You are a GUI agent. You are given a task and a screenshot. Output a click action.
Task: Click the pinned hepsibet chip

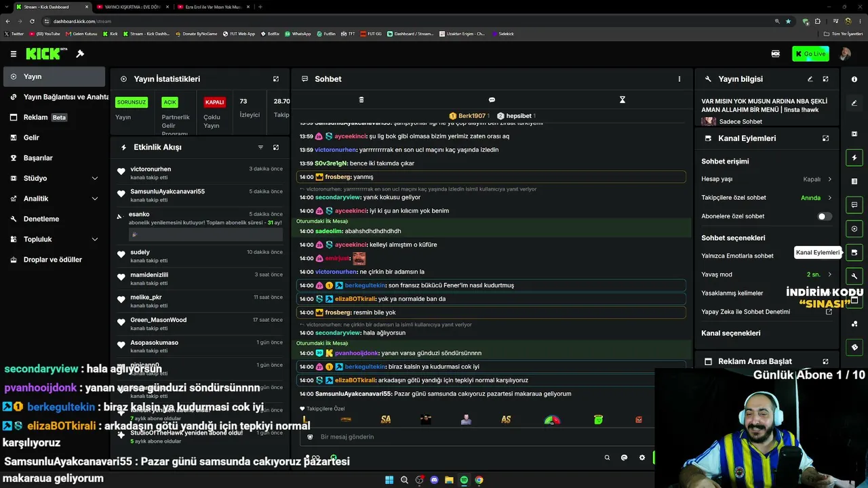coord(517,116)
